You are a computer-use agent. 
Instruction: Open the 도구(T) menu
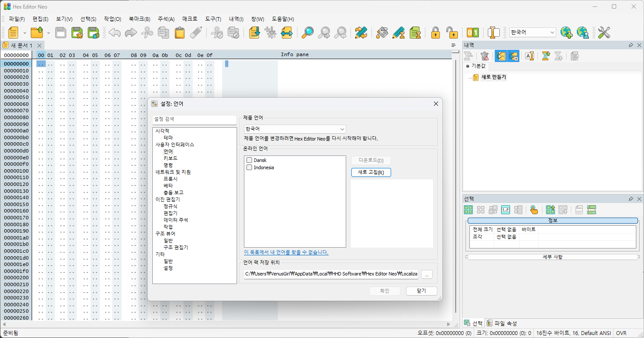coord(213,19)
